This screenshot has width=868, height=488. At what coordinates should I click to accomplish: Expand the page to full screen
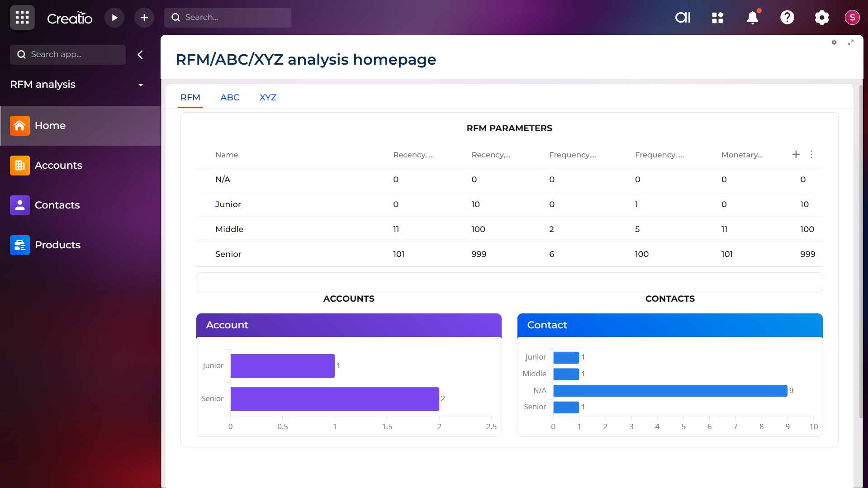[850, 42]
